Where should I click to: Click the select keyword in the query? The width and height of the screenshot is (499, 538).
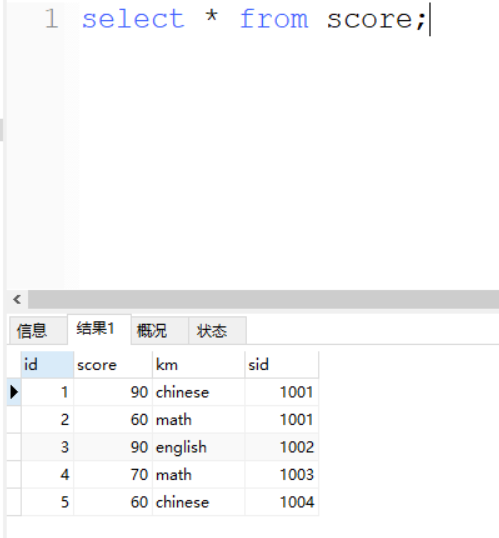(x=134, y=19)
